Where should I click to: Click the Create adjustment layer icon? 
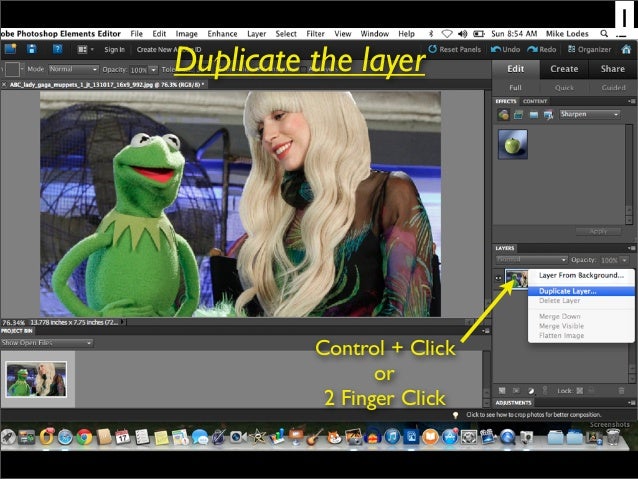pos(531,391)
